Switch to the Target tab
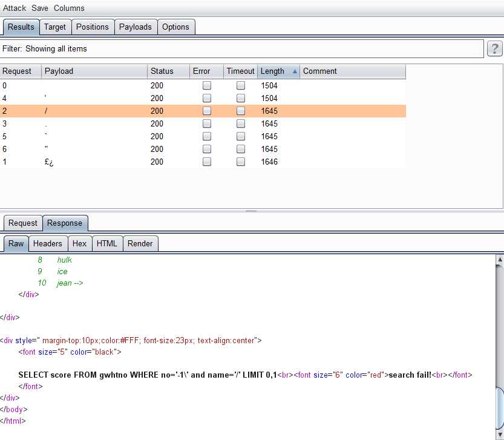 pos(55,27)
